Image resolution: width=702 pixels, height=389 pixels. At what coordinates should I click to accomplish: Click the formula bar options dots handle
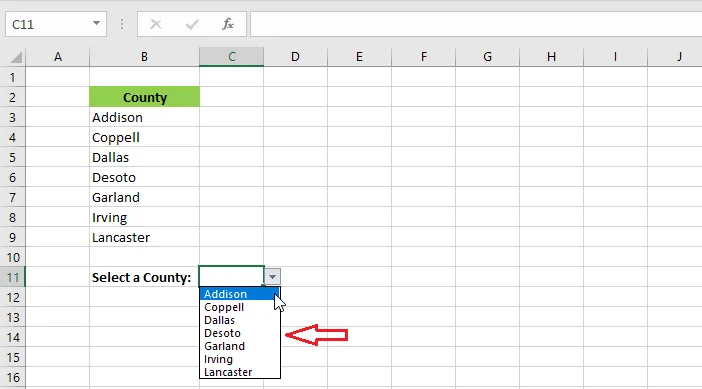point(122,24)
